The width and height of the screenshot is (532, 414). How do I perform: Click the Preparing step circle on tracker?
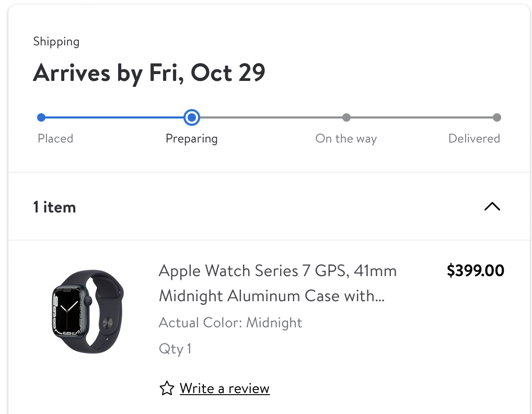[192, 117]
